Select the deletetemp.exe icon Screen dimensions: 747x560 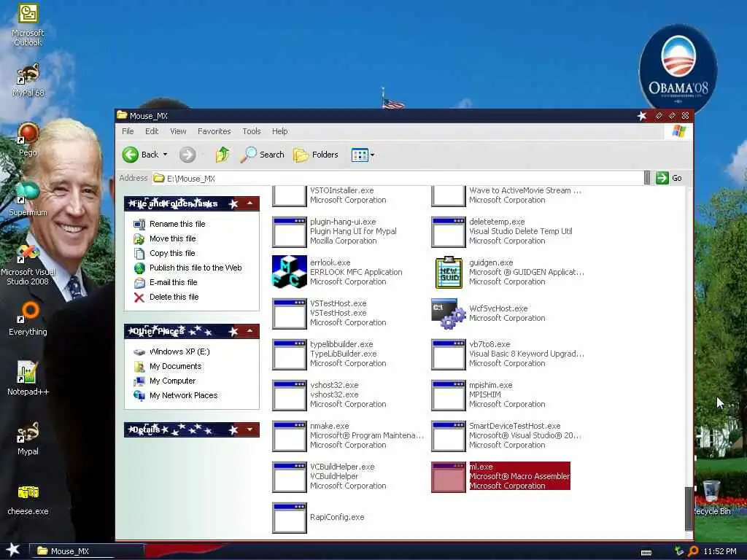click(449, 231)
